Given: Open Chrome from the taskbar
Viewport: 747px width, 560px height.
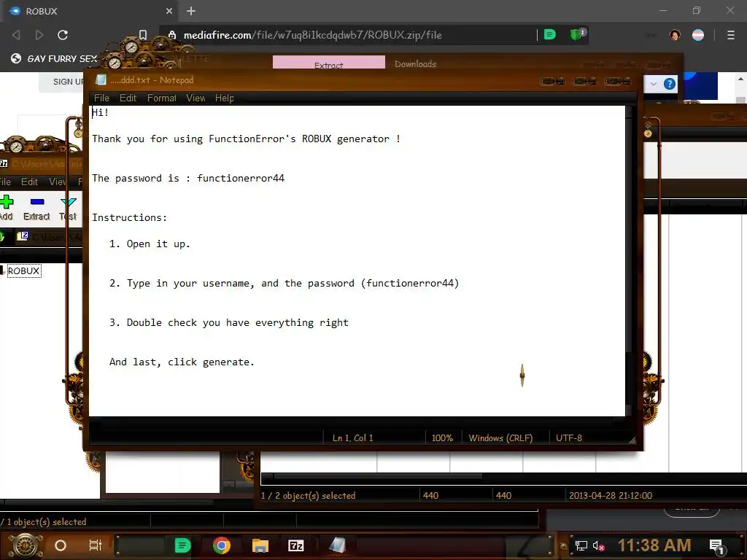Looking at the screenshot, I should (x=222, y=545).
